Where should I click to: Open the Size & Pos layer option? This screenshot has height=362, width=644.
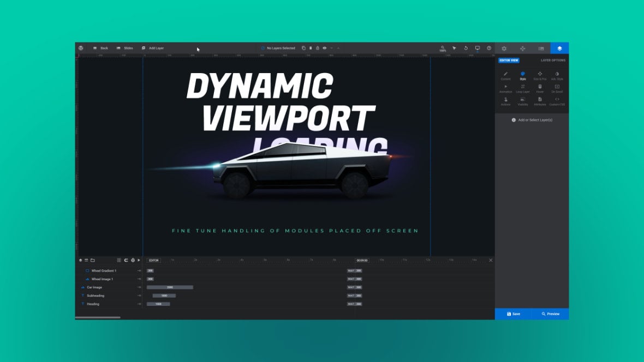(540, 76)
